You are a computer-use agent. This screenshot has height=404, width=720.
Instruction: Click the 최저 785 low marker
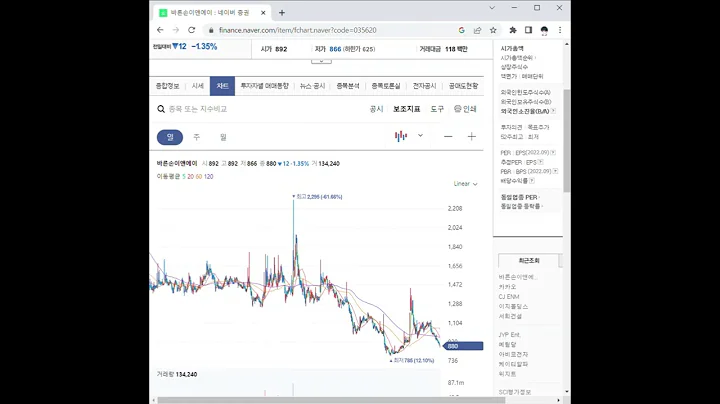click(x=412, y=360)
